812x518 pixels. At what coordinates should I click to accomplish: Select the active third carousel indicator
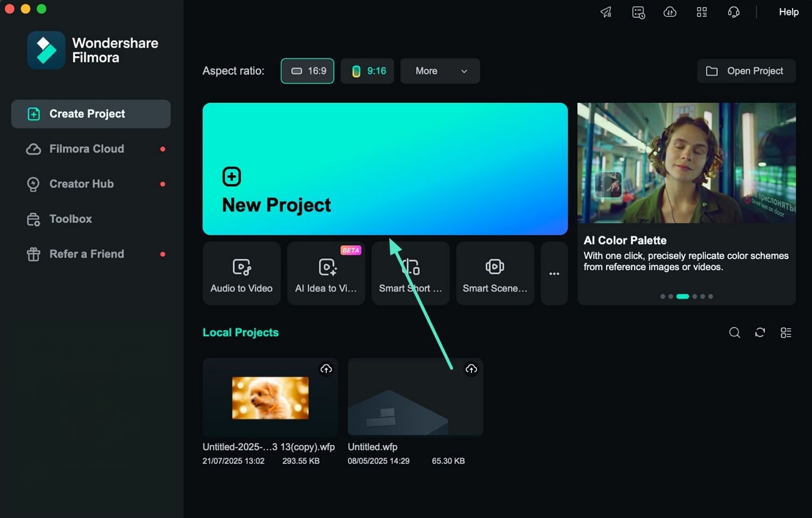683,296
